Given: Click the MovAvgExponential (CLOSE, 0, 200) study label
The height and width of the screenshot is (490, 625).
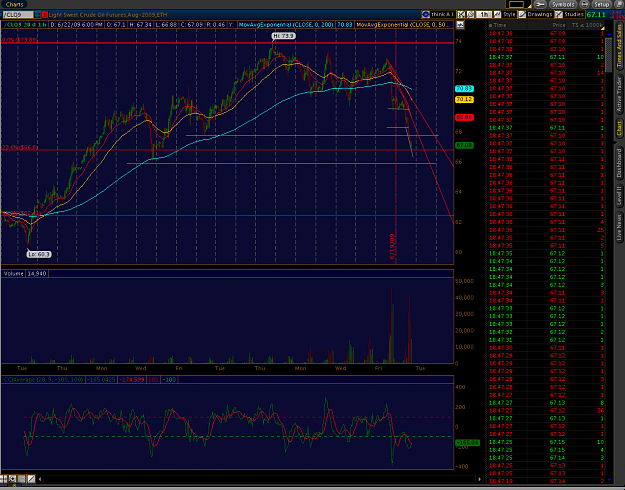Looking at the screenshot, I should [x=286, y=25].
